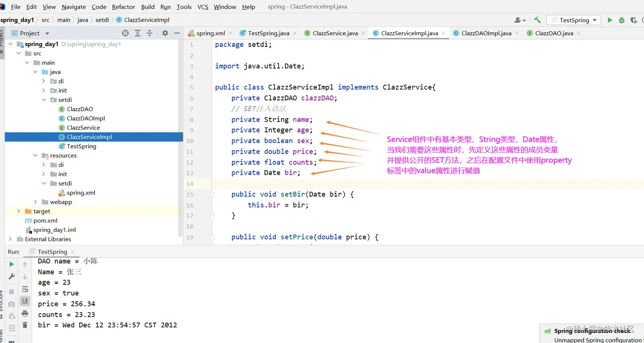Collapse the java source folder
This screenshot has height=343, width=644.
[x=35, y=72]
